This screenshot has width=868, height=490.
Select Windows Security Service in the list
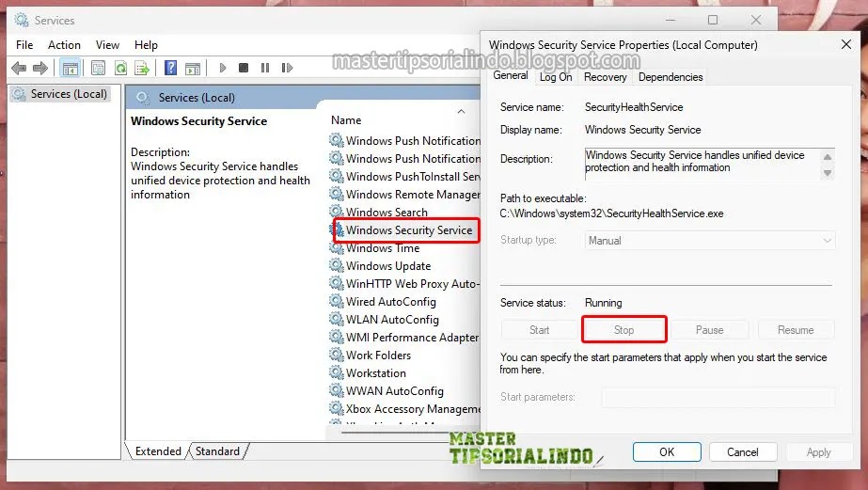click(405, 229)
